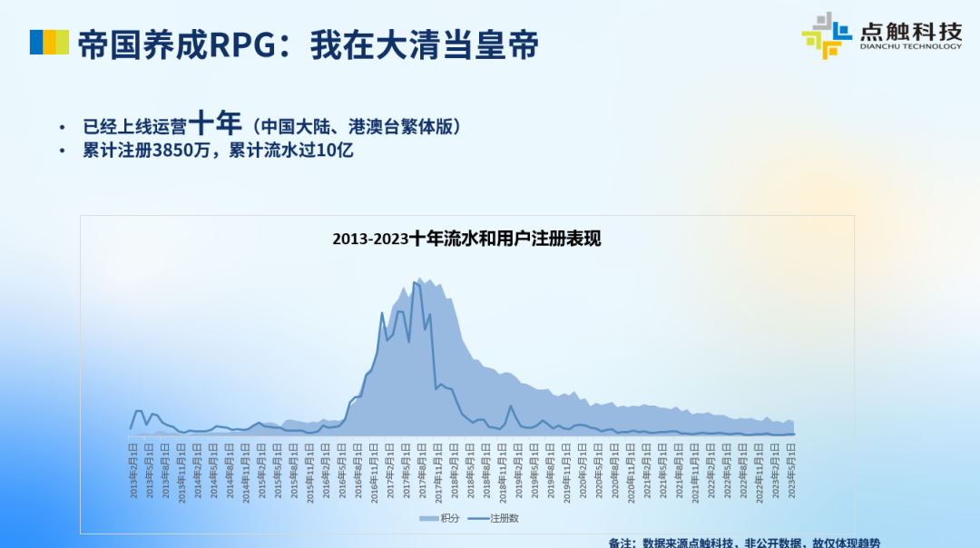The width and height of the screenshot is (980, 548).
Task: Click the axis label 2018年5月1日
Action: (471, 471)
